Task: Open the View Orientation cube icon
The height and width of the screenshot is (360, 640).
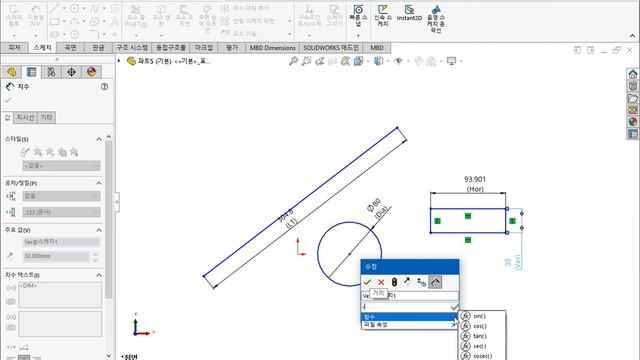Action: click(359, 61)
